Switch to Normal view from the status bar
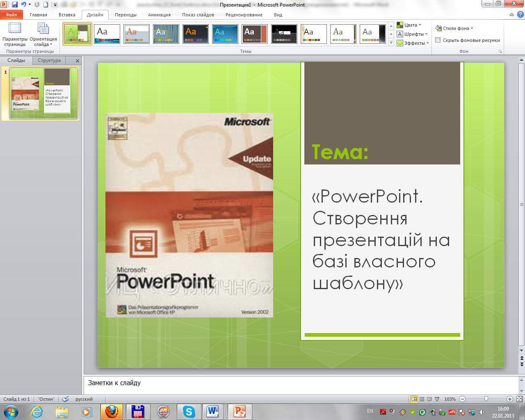The height and width of the screenshot is (420, 525). pos(414,399)
